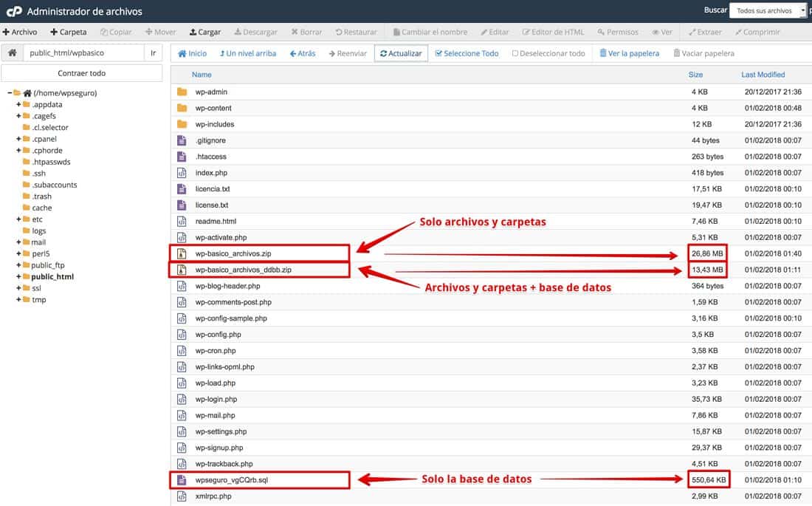Sort by Last Modified column header
Screen dimensions: 812x506
pos(763,75)
